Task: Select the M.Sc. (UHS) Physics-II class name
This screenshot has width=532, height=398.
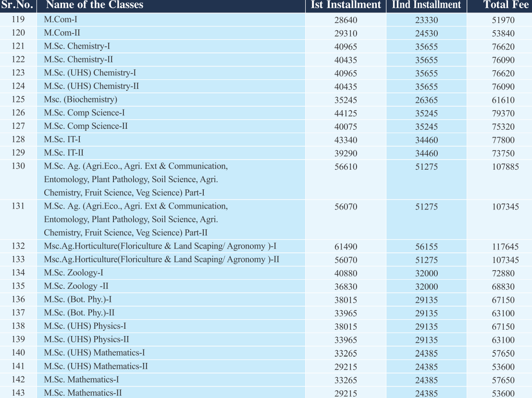Action: point(87,339)
